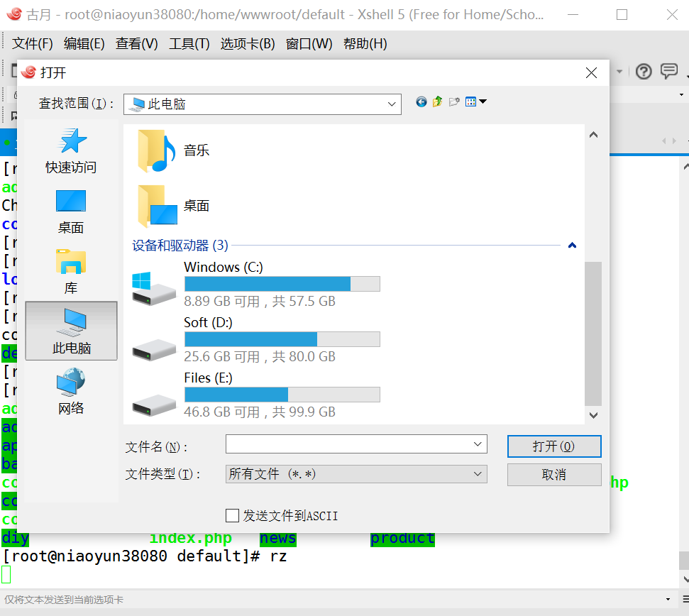Click the file list scrollbar thumb
This screenshot has width=689, height=616.
click(593, 334)
